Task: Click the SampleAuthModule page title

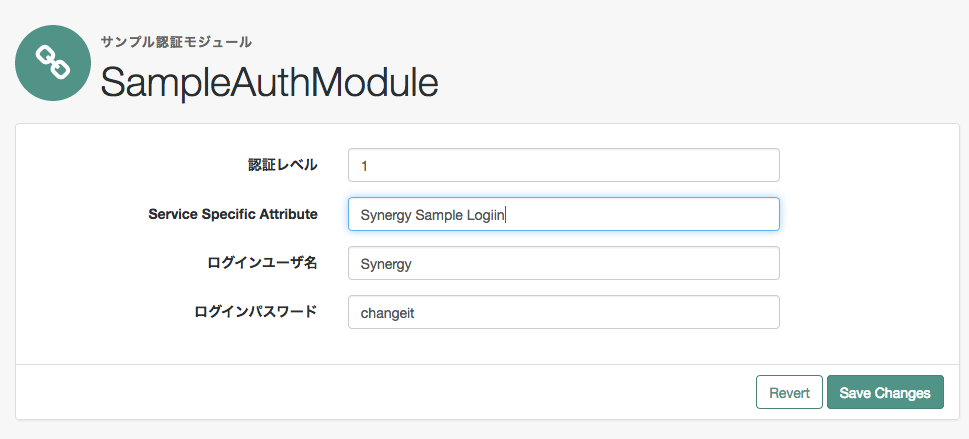Action: 269,83
